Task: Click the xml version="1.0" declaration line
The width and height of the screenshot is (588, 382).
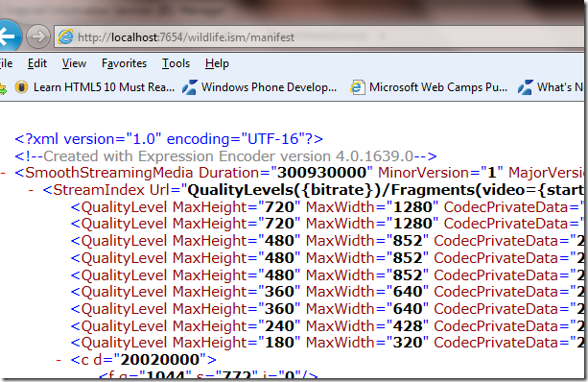Action: tap(169, 139)
